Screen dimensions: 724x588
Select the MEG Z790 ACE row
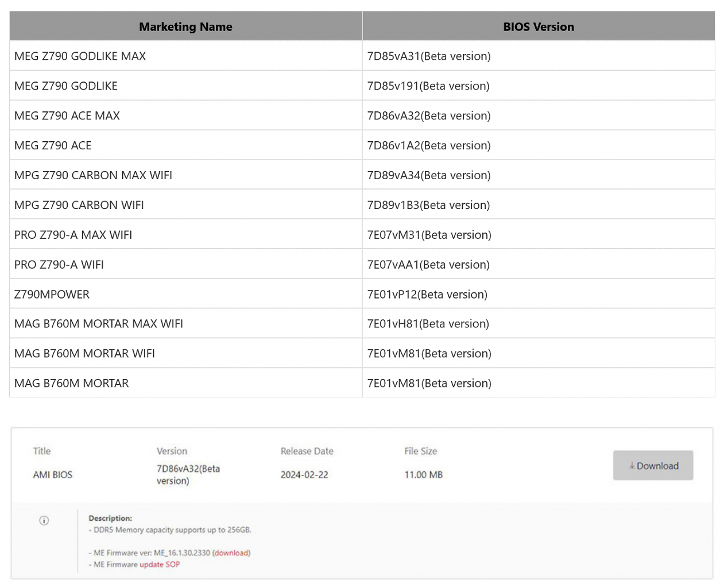(362, 145)
